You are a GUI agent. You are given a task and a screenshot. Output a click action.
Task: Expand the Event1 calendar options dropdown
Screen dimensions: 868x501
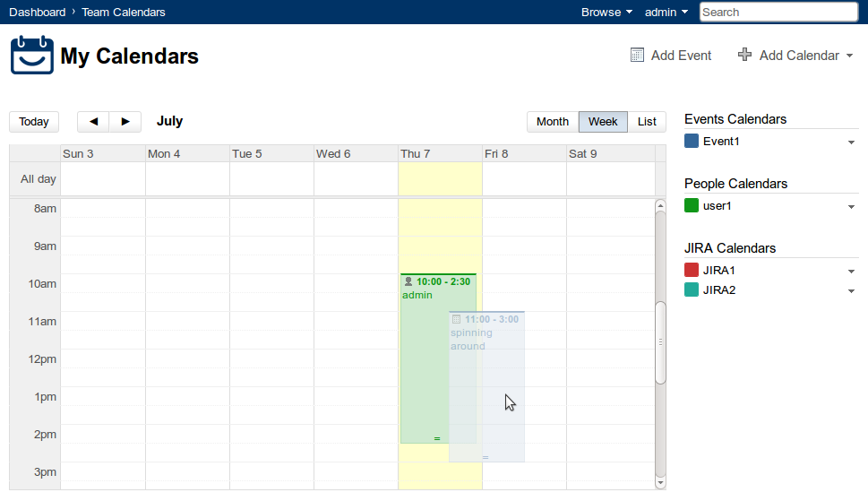coord(851,143)
